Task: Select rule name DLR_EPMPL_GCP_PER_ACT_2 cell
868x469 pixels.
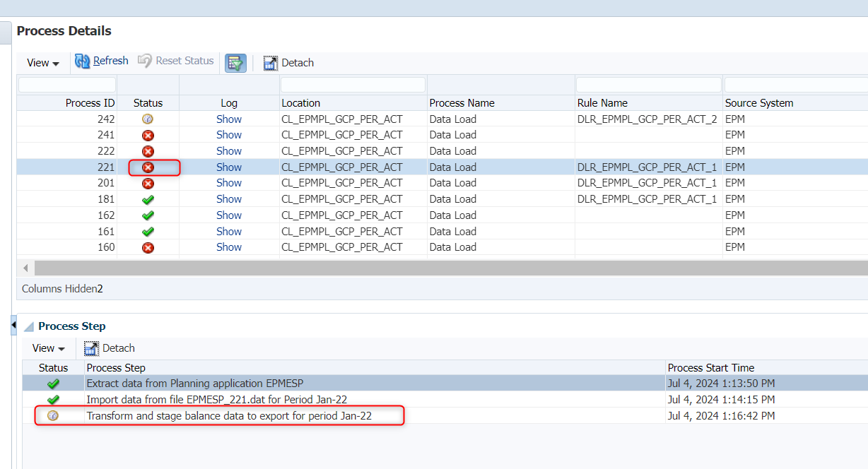Action: (x=647, y=119)
